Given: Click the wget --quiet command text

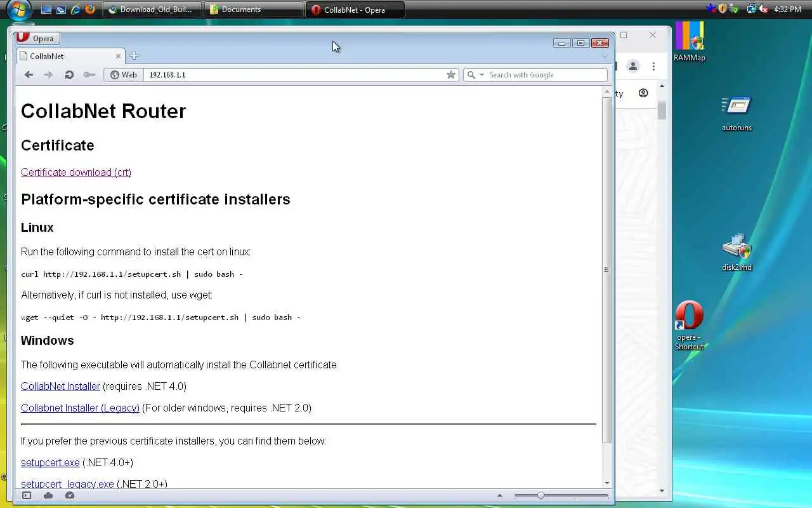Looking at the screenshot, I should coord(160,317).
